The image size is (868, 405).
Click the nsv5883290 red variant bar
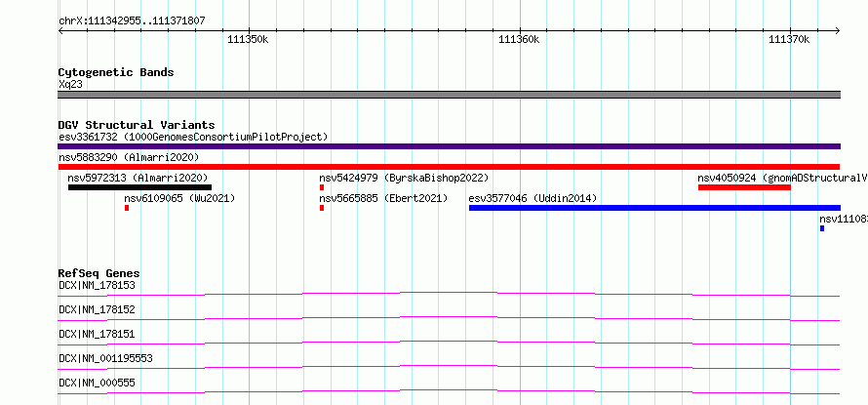[449, 167]
